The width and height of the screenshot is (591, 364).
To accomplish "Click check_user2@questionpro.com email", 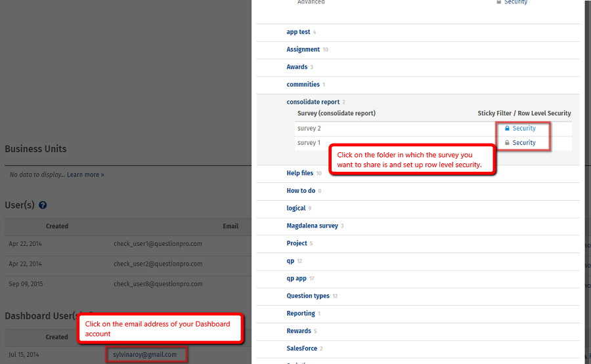I will 158,264.
